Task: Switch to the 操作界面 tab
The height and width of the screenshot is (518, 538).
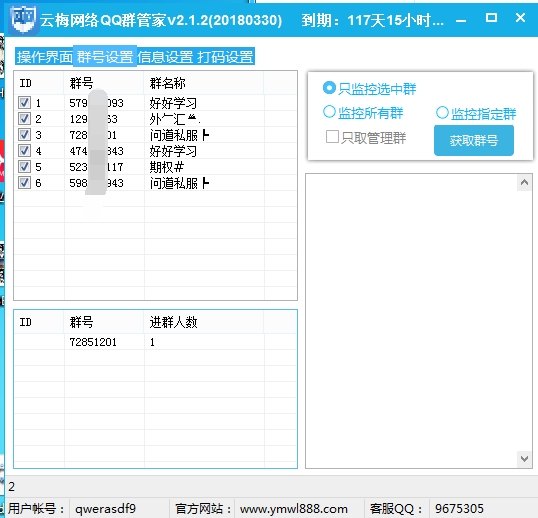Action: (x=45, y=57)
